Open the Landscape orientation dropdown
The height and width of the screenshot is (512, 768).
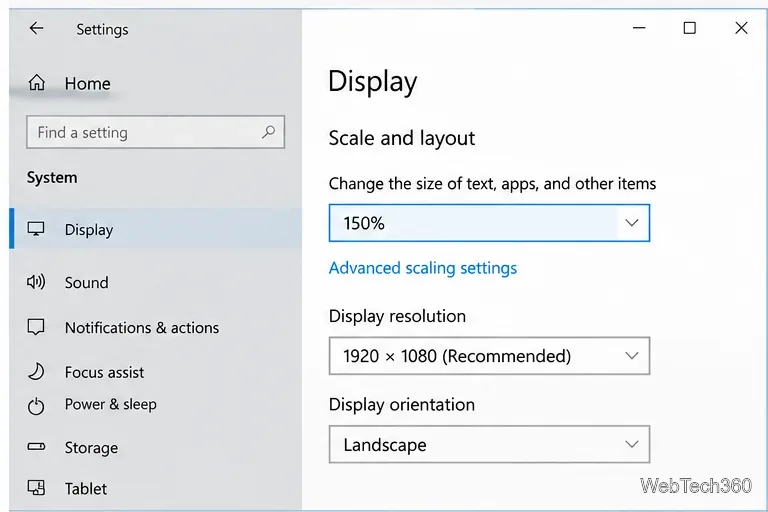[x=489, y=444]
